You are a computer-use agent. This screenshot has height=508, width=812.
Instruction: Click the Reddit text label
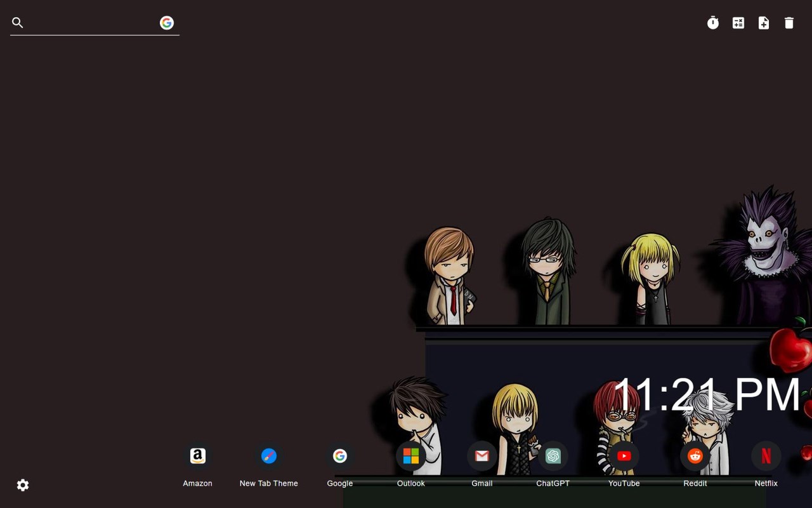tap(695, 483)
